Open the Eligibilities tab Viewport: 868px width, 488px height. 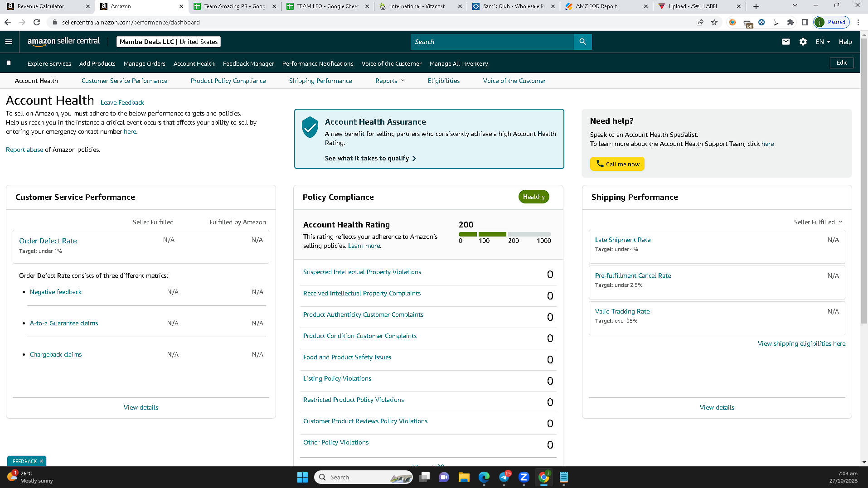click(x=444, y=81)
